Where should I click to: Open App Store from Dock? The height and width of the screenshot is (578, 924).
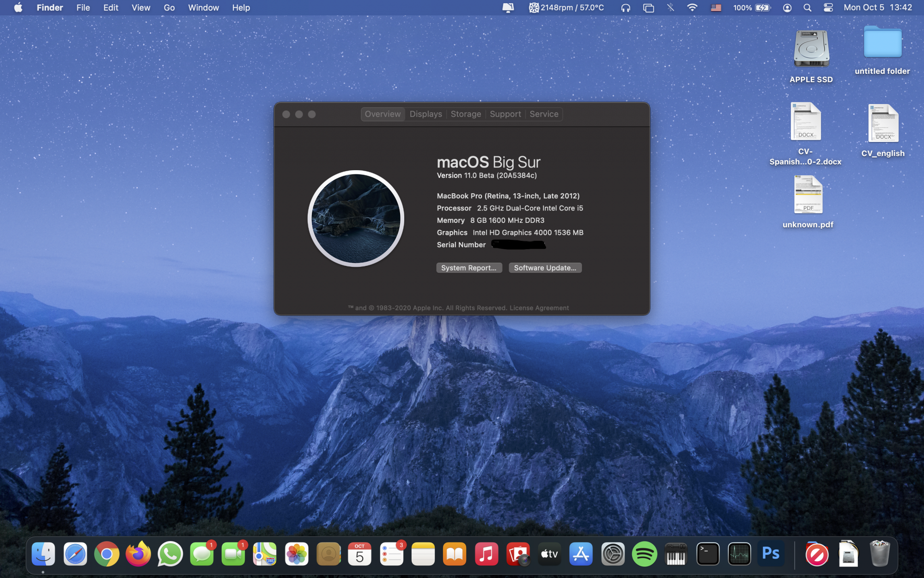[x=581, y=553]
